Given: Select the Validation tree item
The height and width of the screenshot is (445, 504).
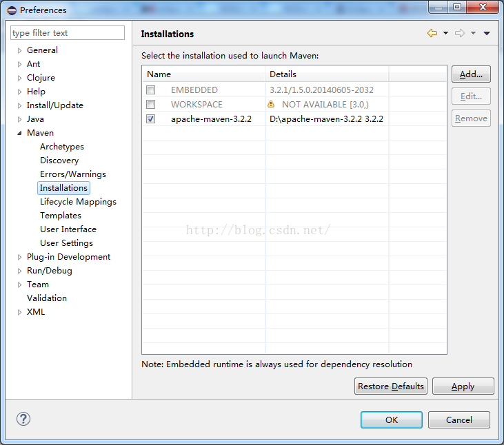Looking at the screenshot, I should [x=47, y=298].
